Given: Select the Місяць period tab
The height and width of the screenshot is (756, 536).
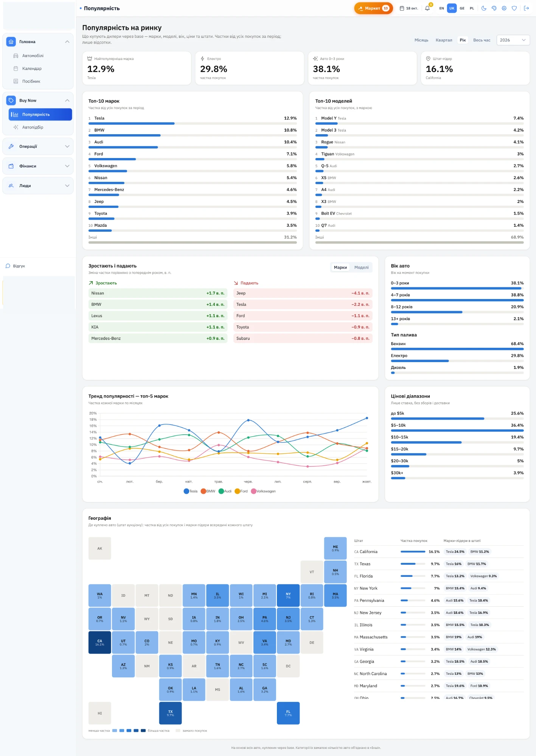Looking at the screenshot, I should tap(421, 40).
